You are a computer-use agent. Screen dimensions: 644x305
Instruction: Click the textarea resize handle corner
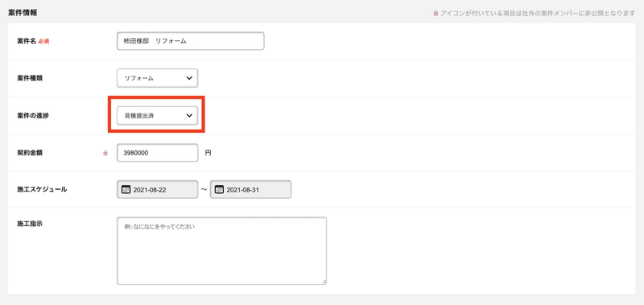click(x=324, y=282)
